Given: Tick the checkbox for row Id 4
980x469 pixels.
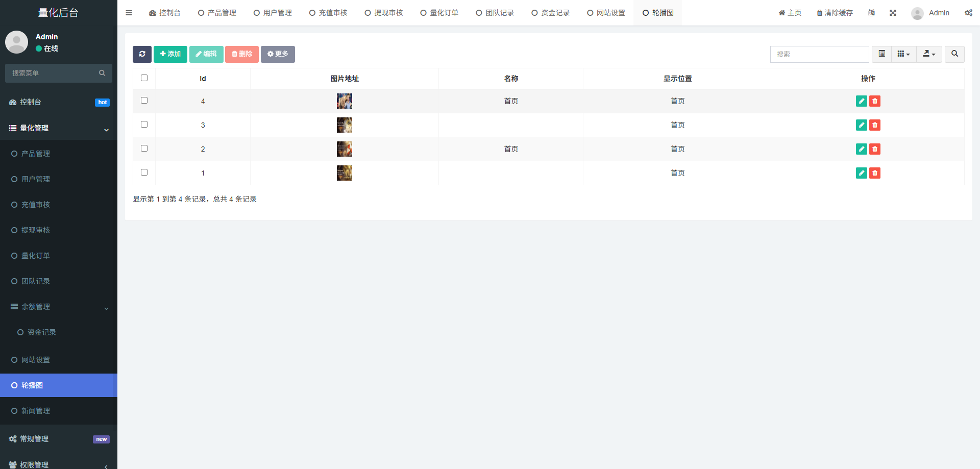Looking at the screenshot, I should coord(144,101).
